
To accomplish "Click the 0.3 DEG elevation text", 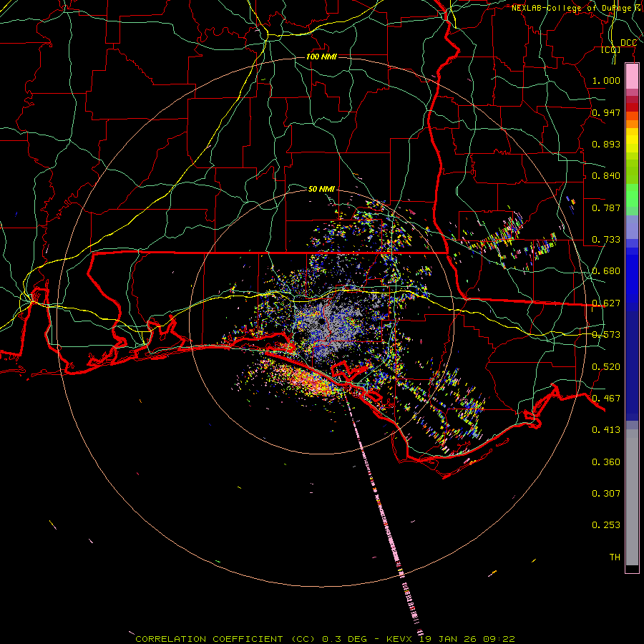I will [x=344, y=639].
